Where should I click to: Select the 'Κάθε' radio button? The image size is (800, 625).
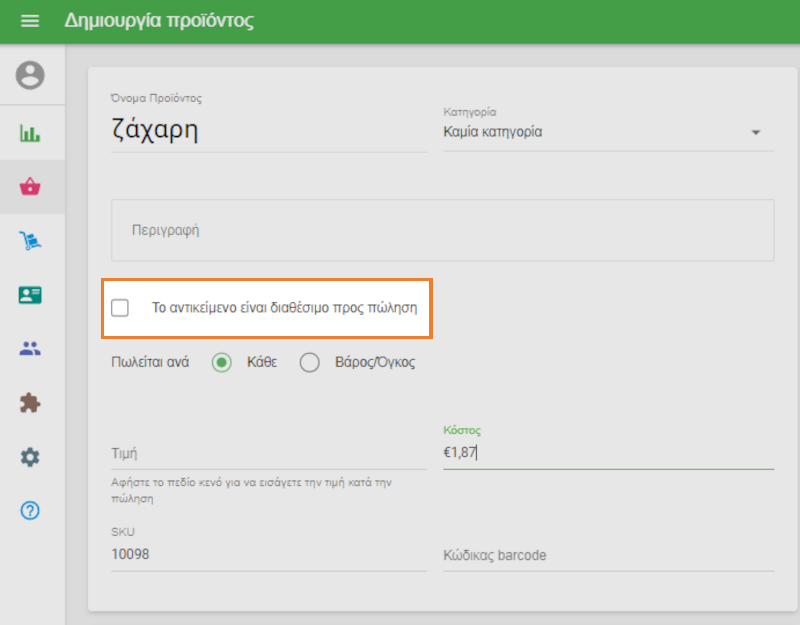coord(222,362)
